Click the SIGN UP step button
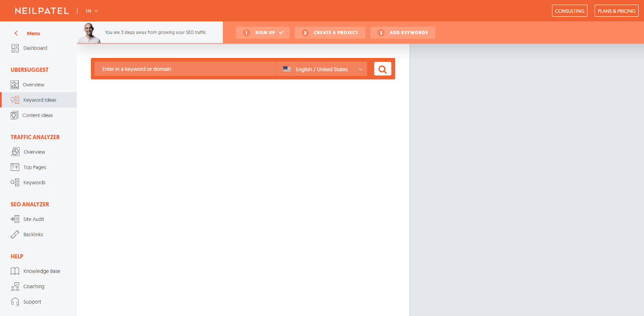This screenshot has height=316, width=644. 262,33
